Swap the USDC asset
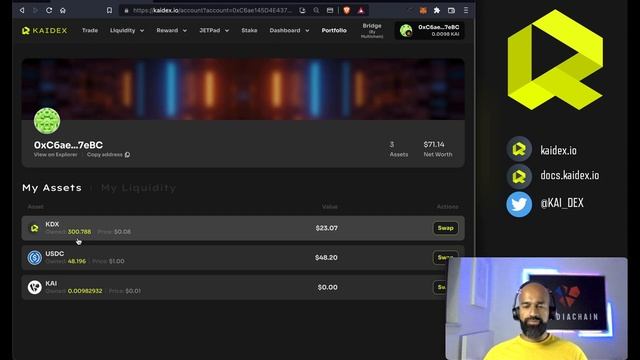 click(x=445, y=257)
